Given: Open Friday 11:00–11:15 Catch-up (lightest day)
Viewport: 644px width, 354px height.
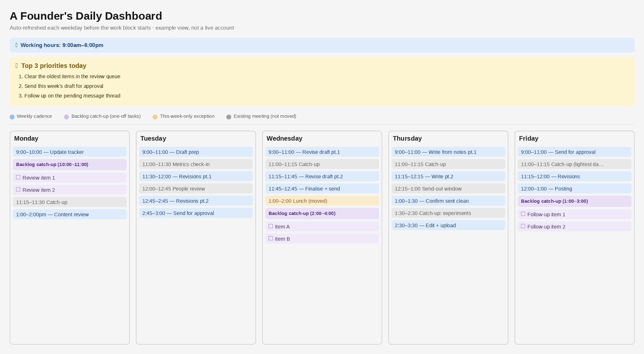Looking at the screenshot, I should [x=574, y=164].
